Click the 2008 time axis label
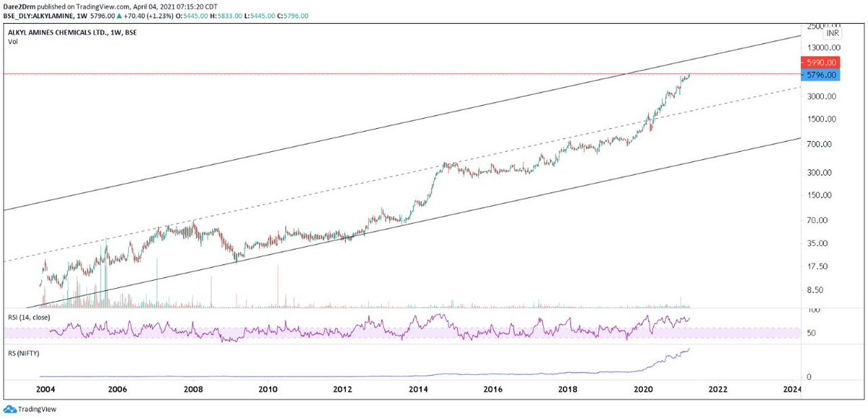The height and width of the screenshot is (419, 868). pyautogui.click(x=192, y=389)
